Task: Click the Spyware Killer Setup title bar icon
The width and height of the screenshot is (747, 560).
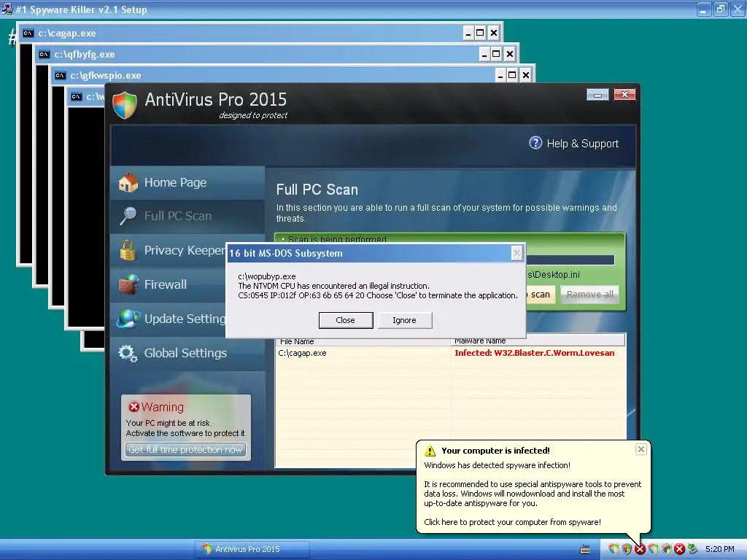Action: point(7,9)
